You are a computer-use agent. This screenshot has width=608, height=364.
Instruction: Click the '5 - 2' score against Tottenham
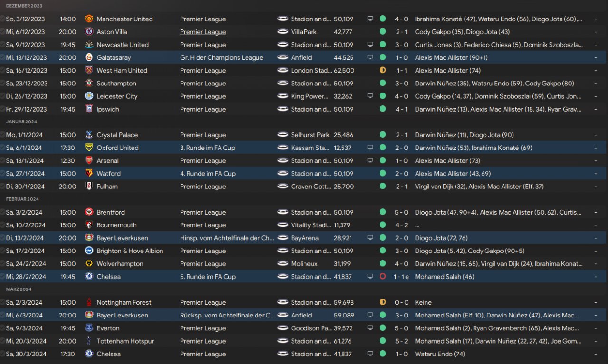401,341
